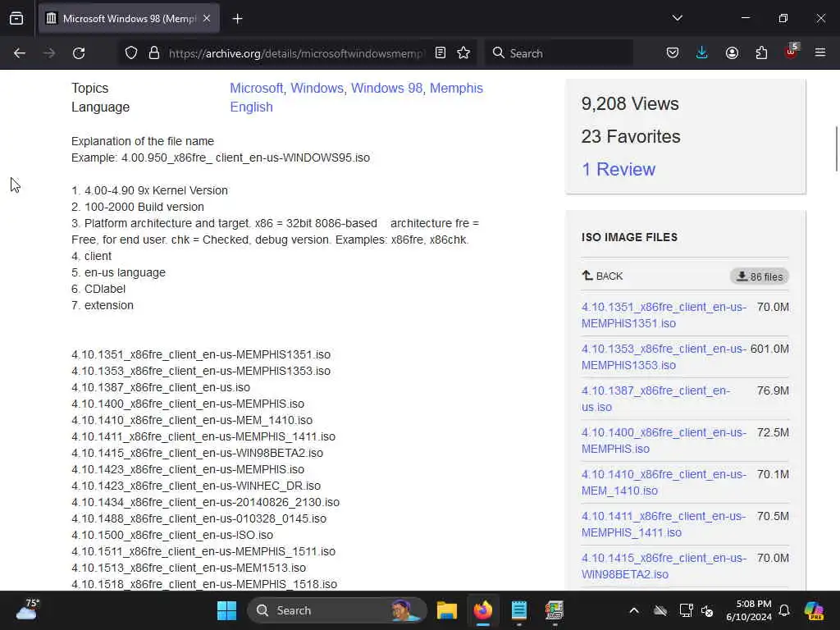Go BACK in the ISO image files list
Viewport: 840px width, 630px height.
[603, 276]
